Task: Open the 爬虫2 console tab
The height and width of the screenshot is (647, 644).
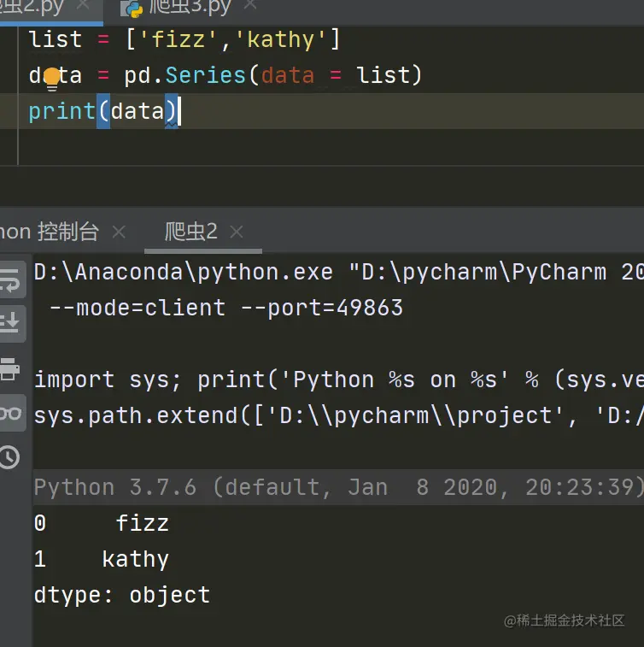Action: (190, 232)
